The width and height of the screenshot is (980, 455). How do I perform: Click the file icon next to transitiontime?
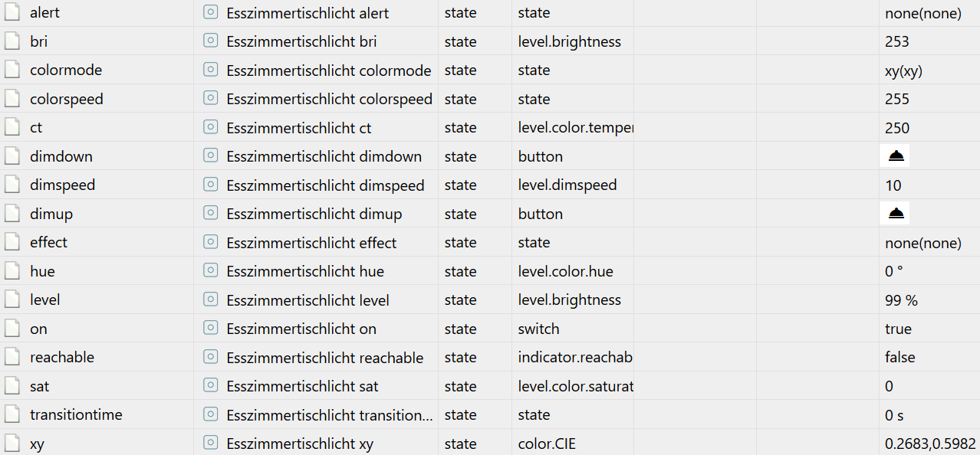coord(12,415)
